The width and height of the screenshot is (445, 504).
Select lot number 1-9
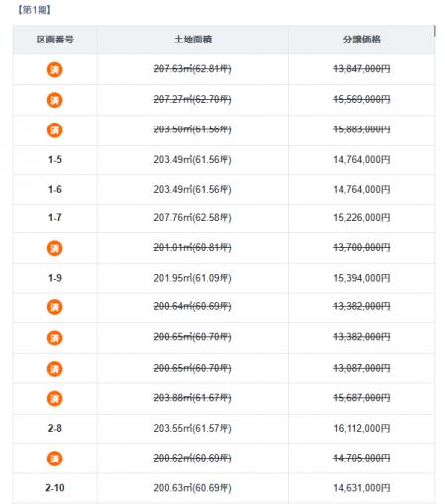pos(55,278)
